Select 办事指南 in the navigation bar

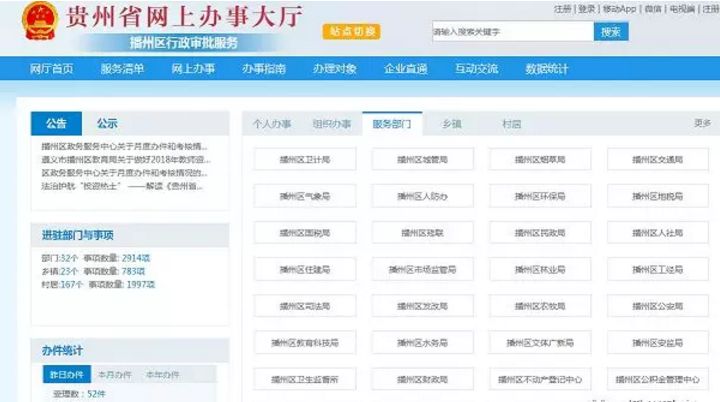click(263, 69)
